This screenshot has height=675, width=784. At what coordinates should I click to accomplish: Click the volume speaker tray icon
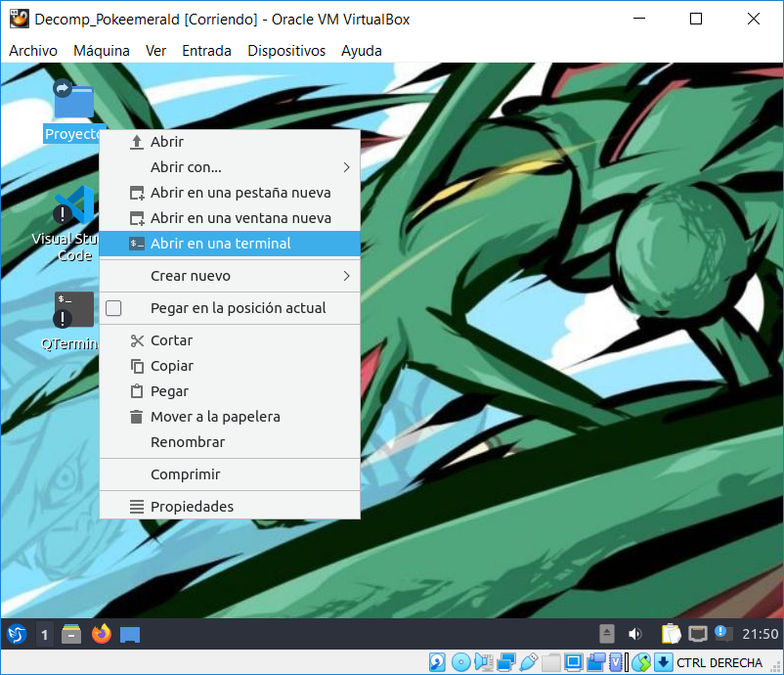point(634,635)
